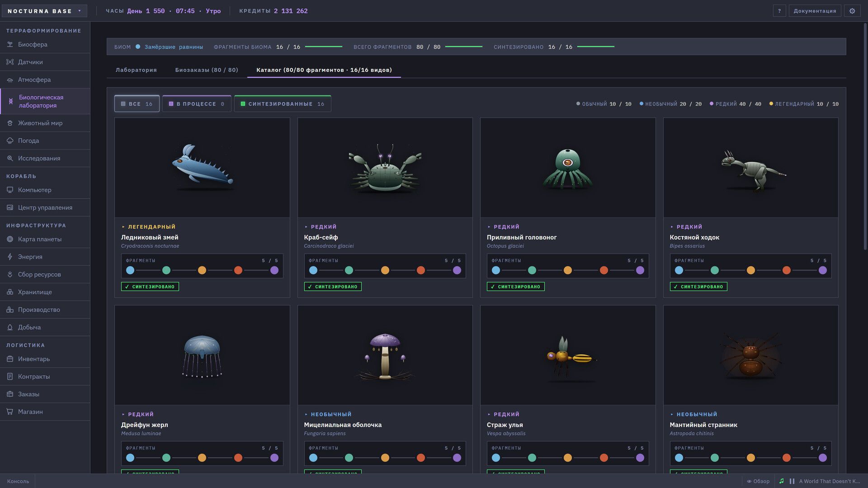This screenshot has width=868, height=488.
Task: Open Карта планеты map
Action: point(45,239)
